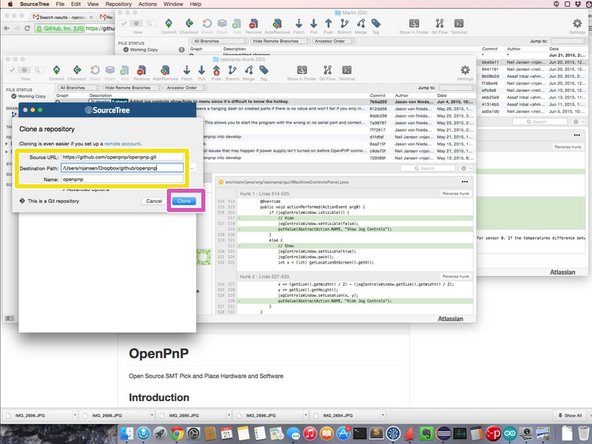Click Reverse hunk for Hunk 2
This screenshot has height=444, width=592.
point(456,276)
